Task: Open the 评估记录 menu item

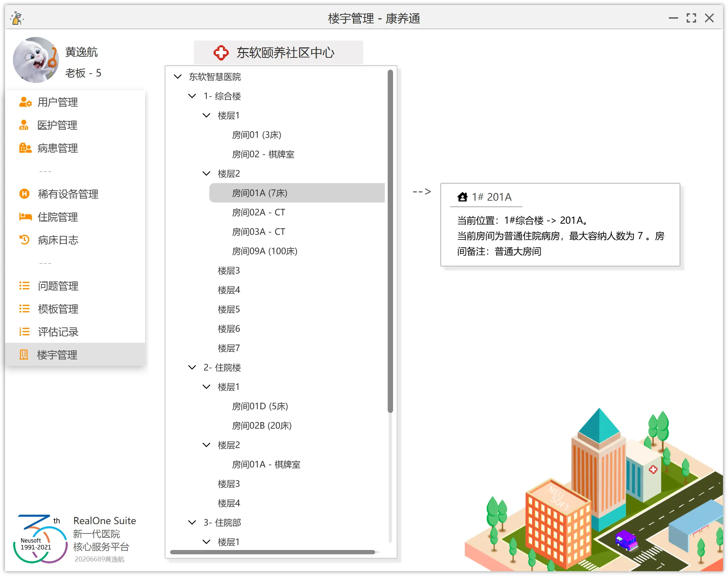Action: 58,332
